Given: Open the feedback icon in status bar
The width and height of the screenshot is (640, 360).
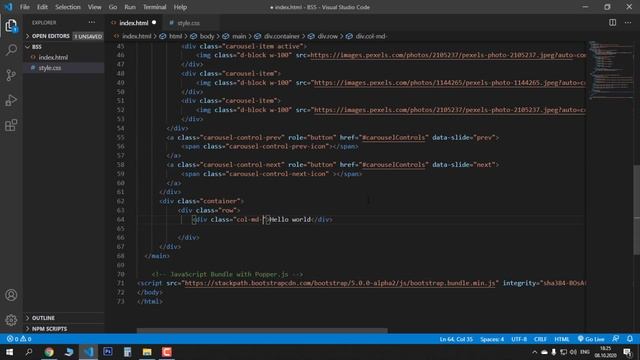Looking at the screenshot, I should click(x=616, y=339).
